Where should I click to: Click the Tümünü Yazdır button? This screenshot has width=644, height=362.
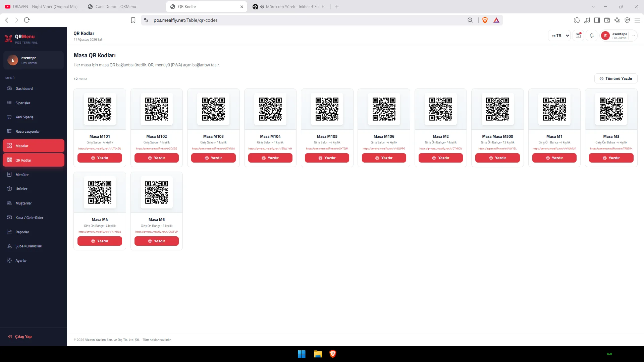tap(616, 78)
